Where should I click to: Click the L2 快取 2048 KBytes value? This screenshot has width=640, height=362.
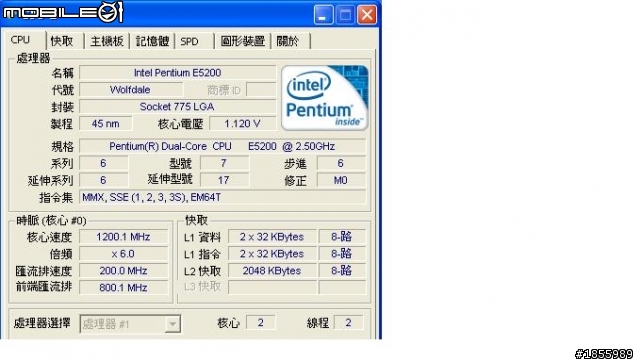click(x=272, y=271)
